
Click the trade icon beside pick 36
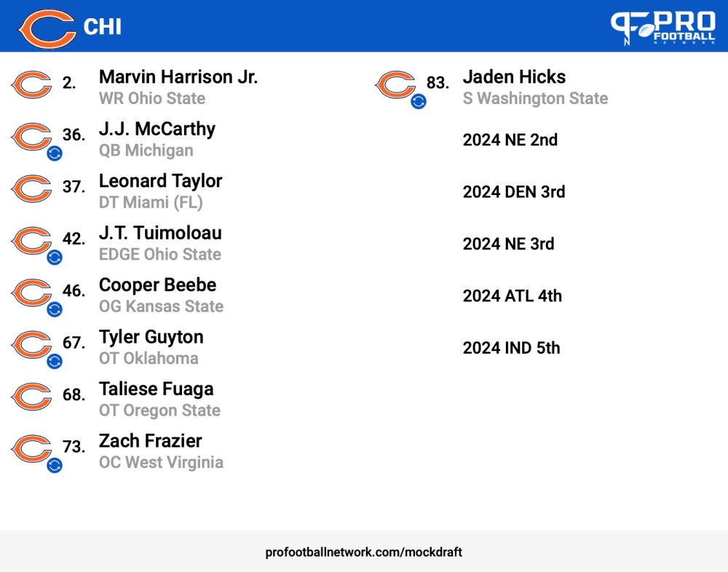pyautogui.click(x=55, y=154)
